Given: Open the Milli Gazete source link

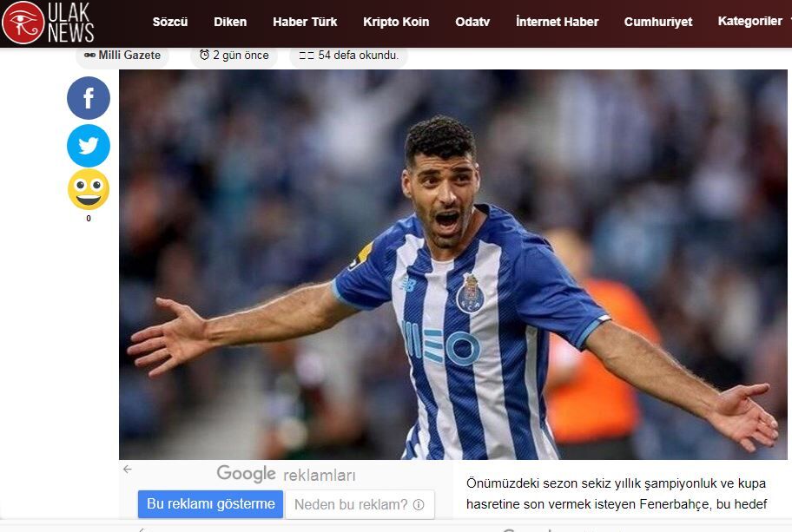Looking at the screenshot, I should coord(129,56).
